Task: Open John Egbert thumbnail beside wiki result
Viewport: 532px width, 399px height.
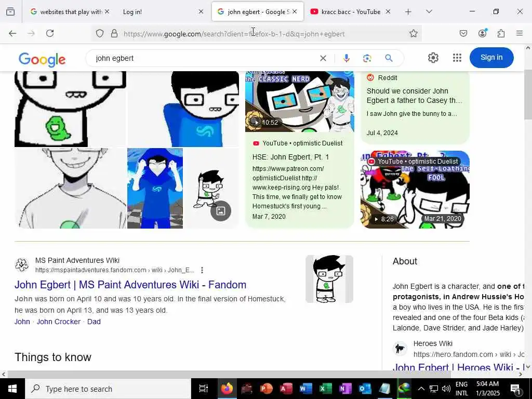Action: pos(329,279)
